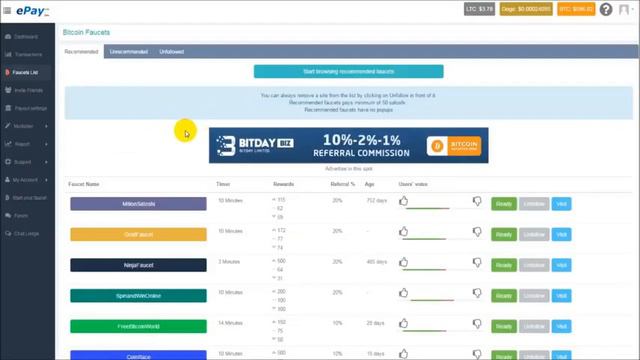
Task: Click the Advertise in this spot link
Action: point(349,169)
